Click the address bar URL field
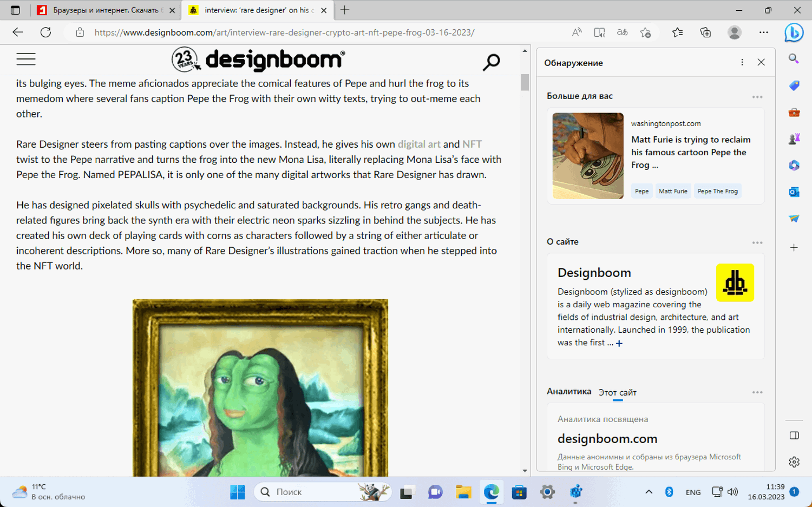Image resolution: width=812 pixels, height=507 pixels. coord(284,32)
